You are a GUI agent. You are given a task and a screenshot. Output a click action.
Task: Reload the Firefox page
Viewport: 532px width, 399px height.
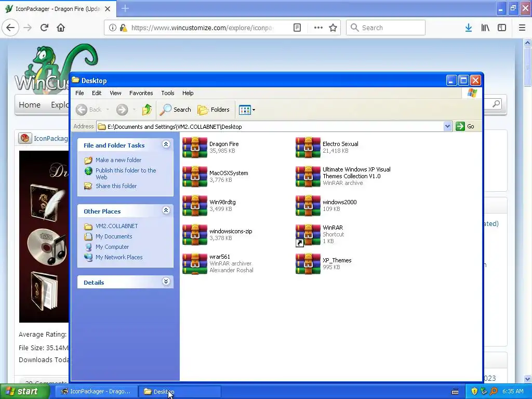click(44, 28)
